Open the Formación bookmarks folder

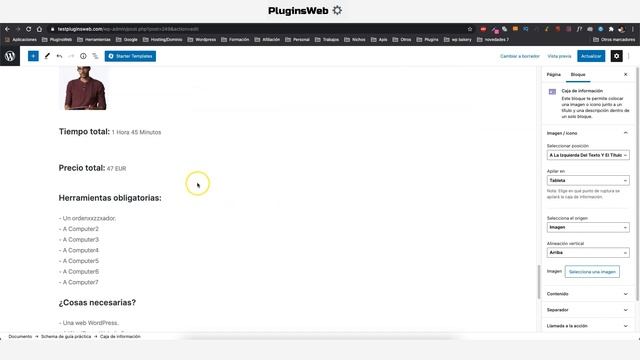[x=235, y=40]
